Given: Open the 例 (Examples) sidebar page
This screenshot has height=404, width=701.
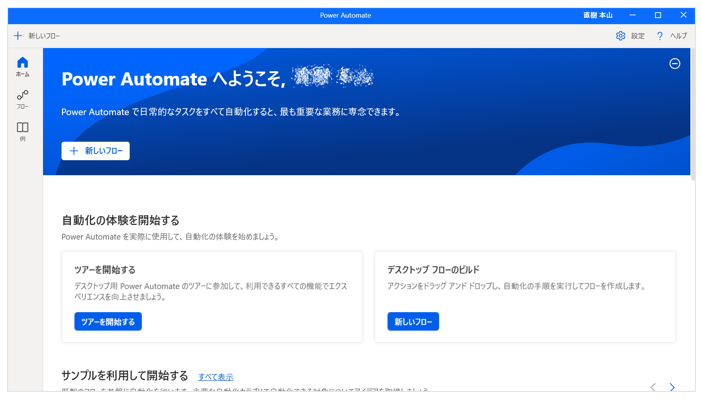Looking at the screenshot, I should point(22,131).
